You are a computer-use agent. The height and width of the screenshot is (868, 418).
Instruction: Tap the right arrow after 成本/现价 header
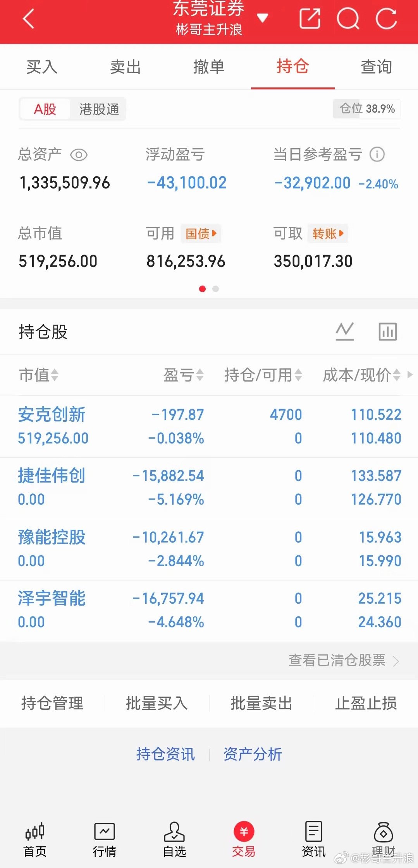click(410, 375)
